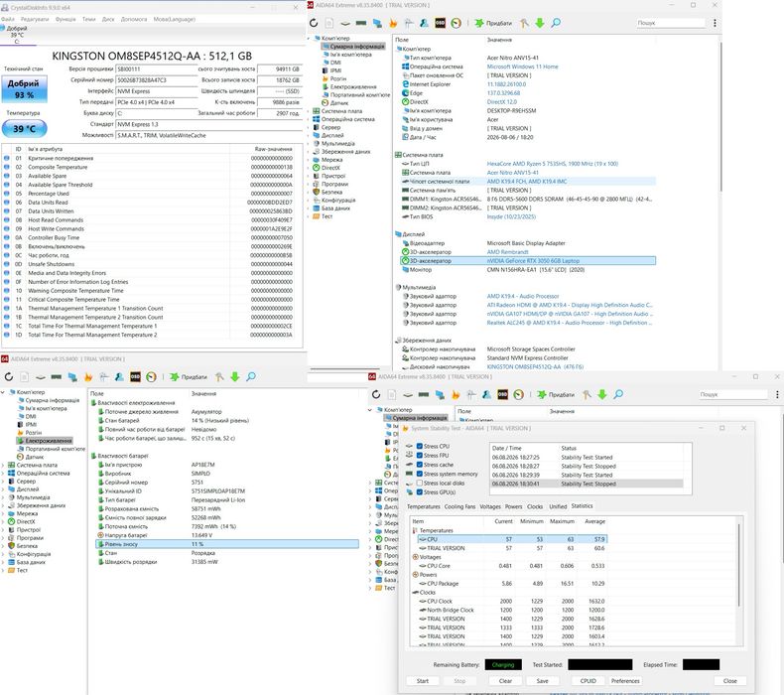Open Функція menu in CrystalDiskInfo
784x695 pixels.
(x=65, y=19)
